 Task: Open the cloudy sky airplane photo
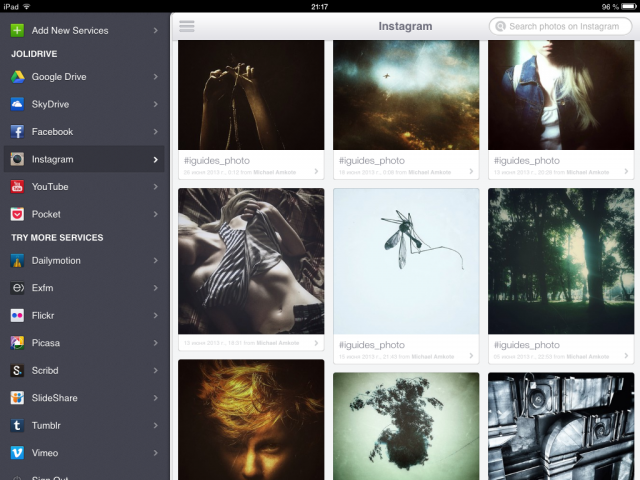pyautogui.click(x=406, y=95)
